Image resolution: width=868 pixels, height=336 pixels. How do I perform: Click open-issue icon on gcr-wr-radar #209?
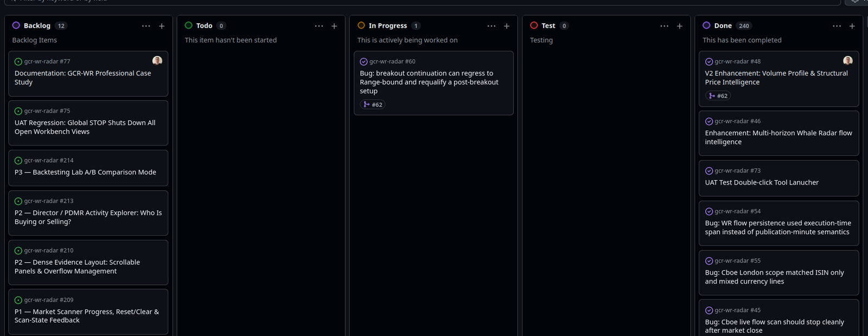click(x=18, y=300)
